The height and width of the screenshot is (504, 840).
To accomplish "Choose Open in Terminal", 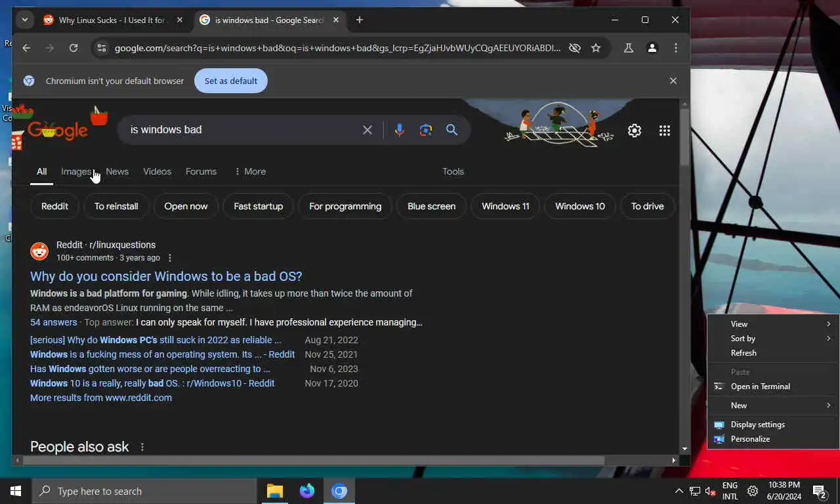I will (773, 387).
